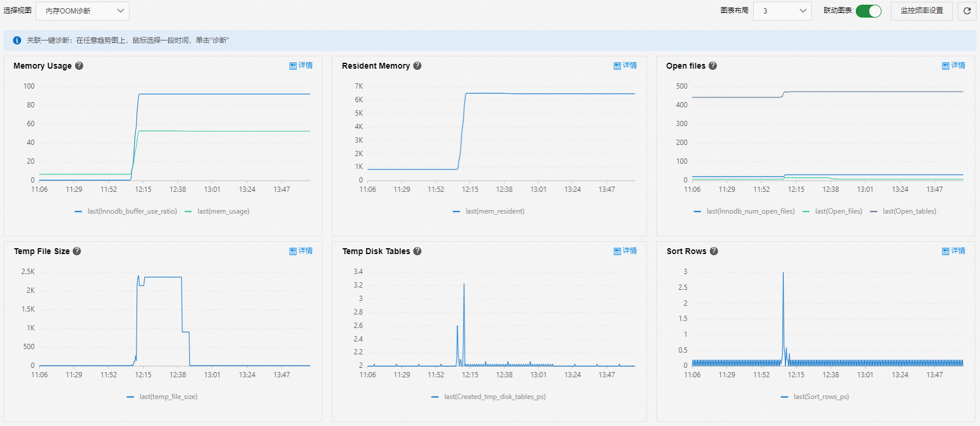Open 详情 link for Resident Memory chart
980x426 pixels.
[625, 66]
